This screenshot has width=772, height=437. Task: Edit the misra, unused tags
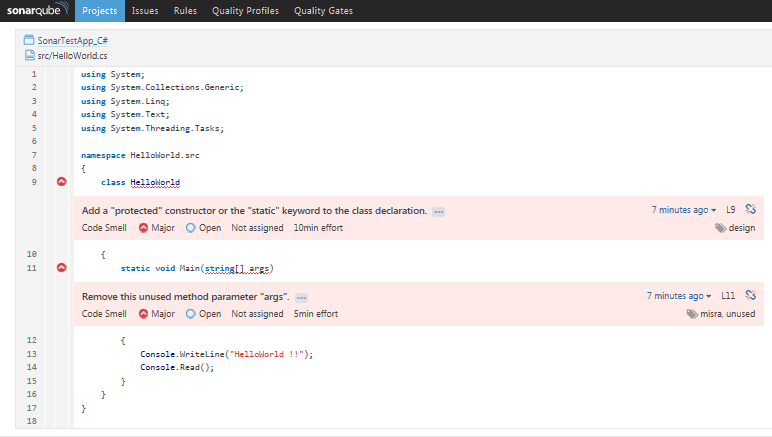[727, 314]
